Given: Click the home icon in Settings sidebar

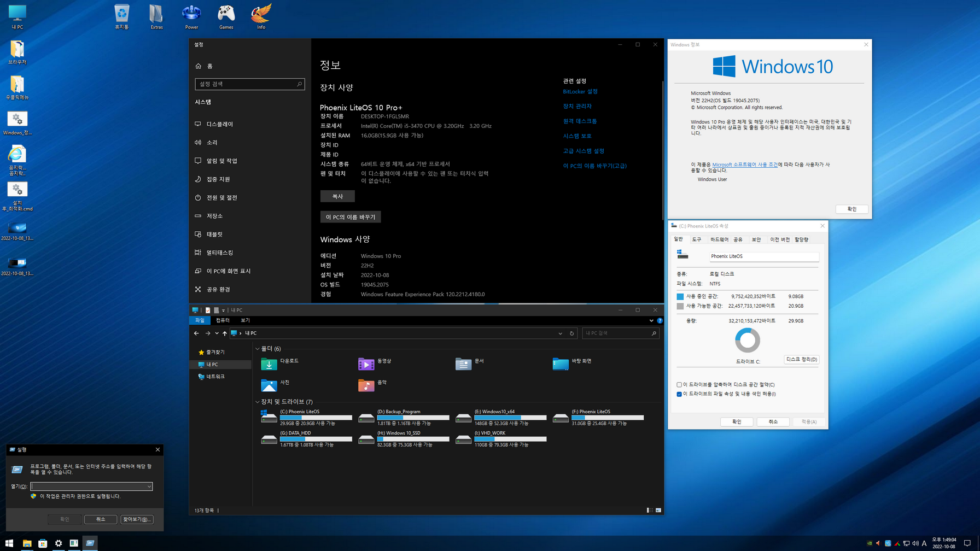Looking at the screenshot, I should pyautogui.click(x=199, y=66).
